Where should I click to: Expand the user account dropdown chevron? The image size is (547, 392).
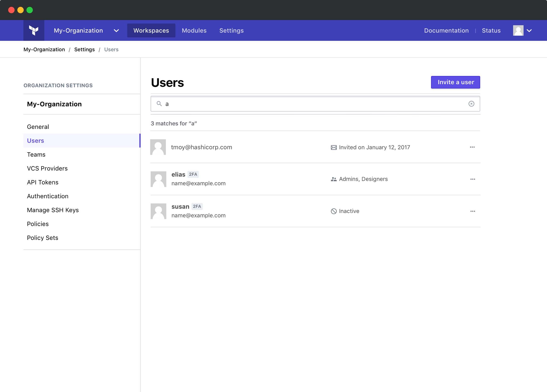529,31
